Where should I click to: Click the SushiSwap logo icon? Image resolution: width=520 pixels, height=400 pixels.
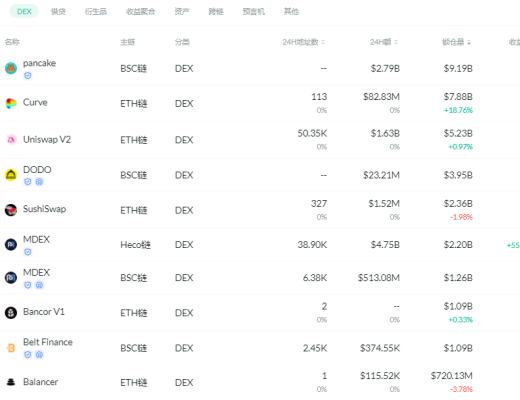pyautogui.click(x=11, y=210)
